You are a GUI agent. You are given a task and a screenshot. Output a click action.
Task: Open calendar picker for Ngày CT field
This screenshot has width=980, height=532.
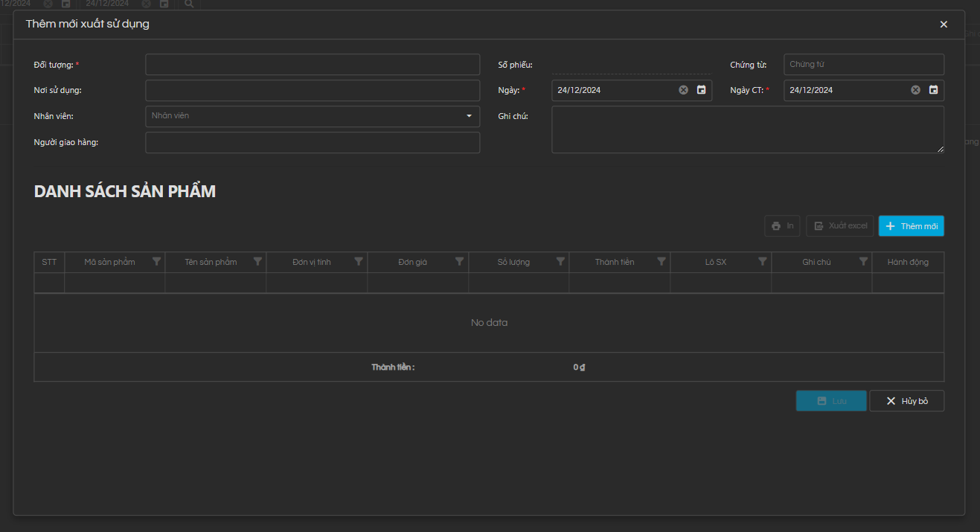pyautogui.click(x=933, y=90)
